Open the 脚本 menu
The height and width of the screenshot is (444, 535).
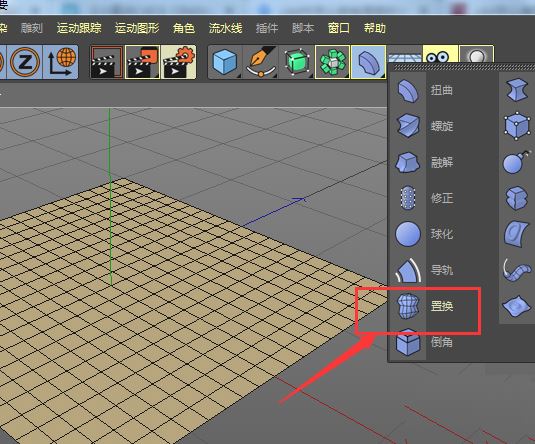point(303,28)
